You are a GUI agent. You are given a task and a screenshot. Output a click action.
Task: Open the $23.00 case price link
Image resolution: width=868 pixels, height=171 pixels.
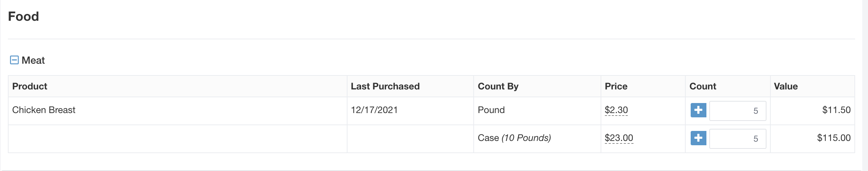pyautogui.click(x=618, y=138)
